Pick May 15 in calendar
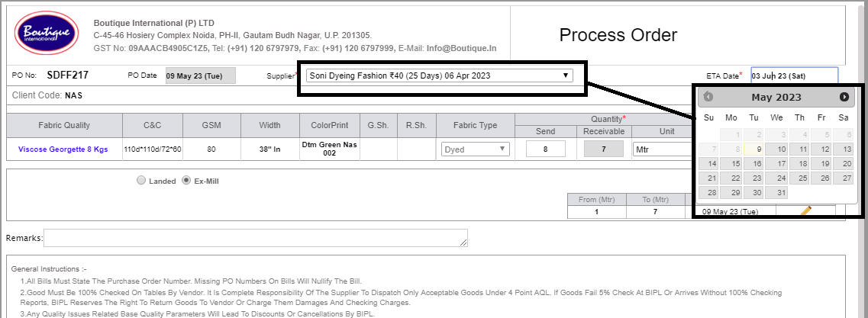Image resolution: width=868 pixels, height=318 pixels. (x=731, y=163)
